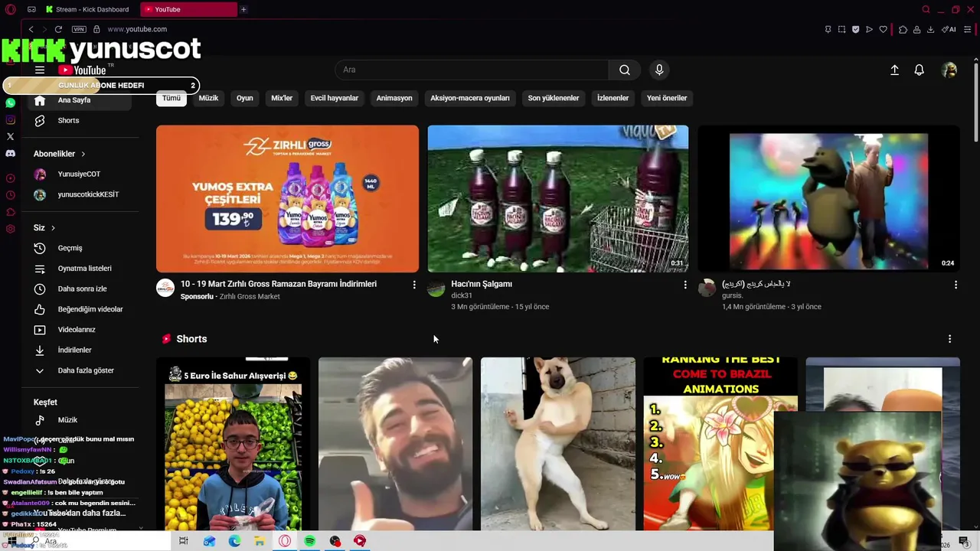
Task: Click Task View on the taskbar
Action: [183, 541]
